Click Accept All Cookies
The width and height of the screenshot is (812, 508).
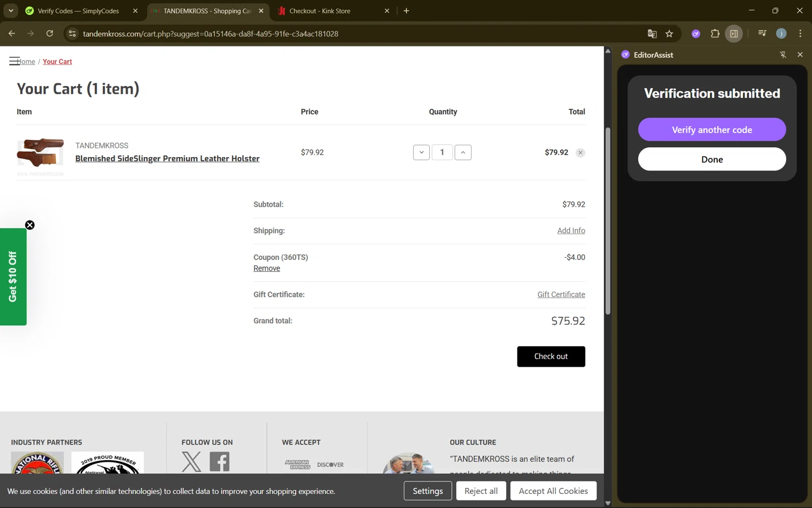pos(553,491)
